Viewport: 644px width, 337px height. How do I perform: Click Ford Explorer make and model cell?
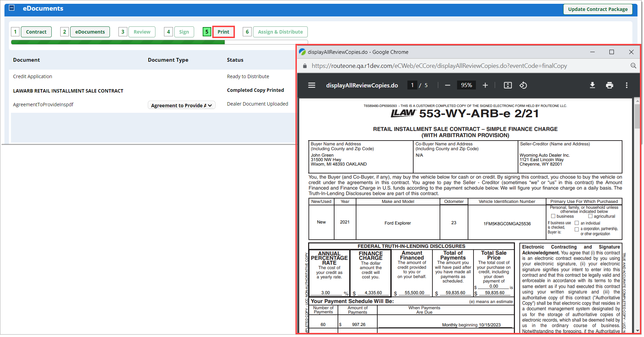point(397,223)
